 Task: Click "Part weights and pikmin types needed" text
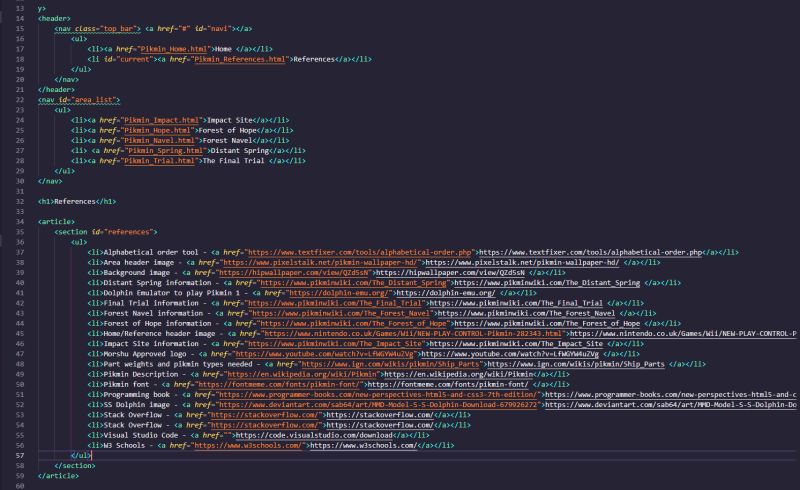178,365
